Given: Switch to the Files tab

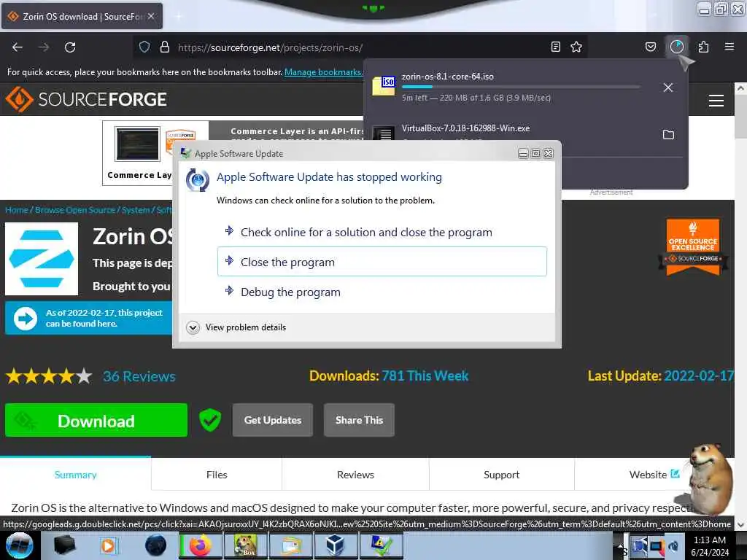Looking at the screenshot, I should (217, 474).
